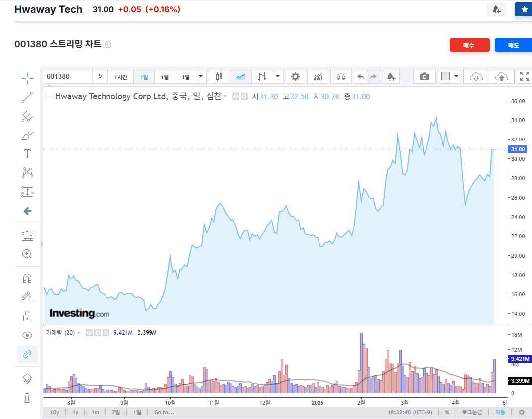Select the position measurement tool

point(27,192)
